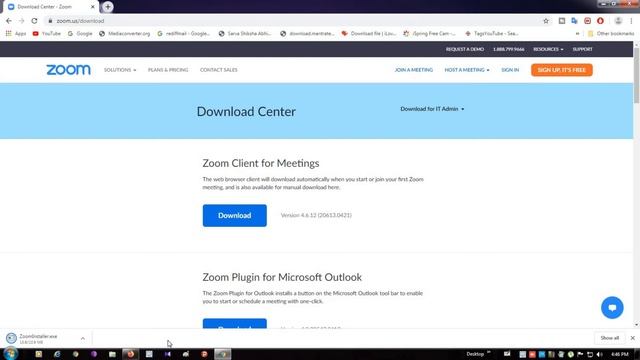Viewport: 640px width, 360px height.
Task: Open Internet Explorer from taskbar
Action: 57,354
